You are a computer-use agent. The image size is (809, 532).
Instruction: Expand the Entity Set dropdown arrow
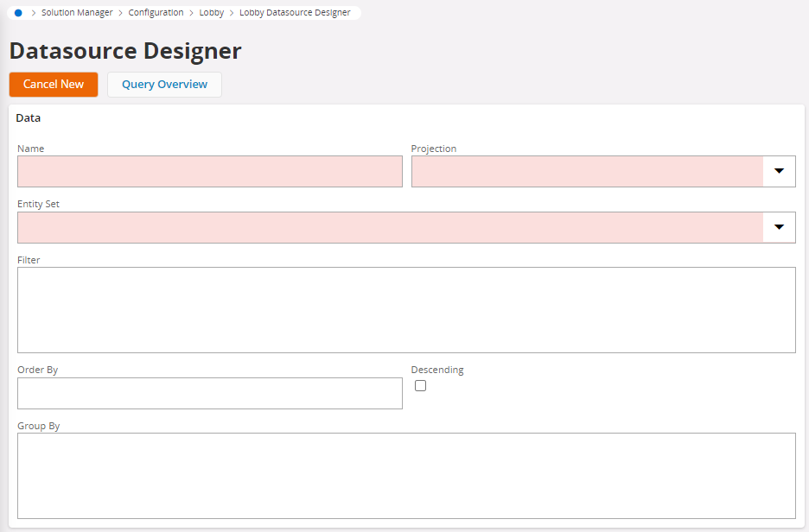[x=779, y=227]
